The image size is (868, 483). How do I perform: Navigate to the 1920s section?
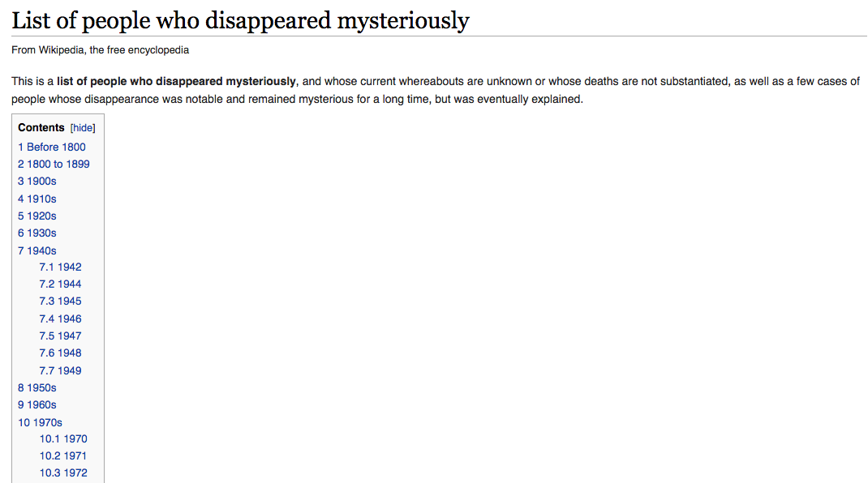click(37, 216)
